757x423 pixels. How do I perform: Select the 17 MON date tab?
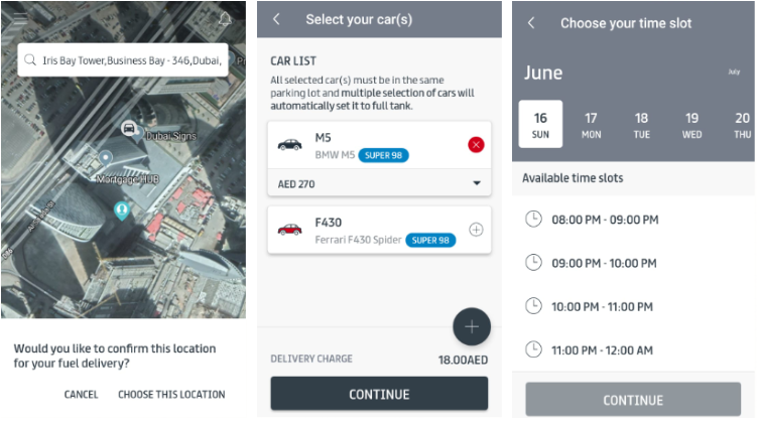[591, 125]
